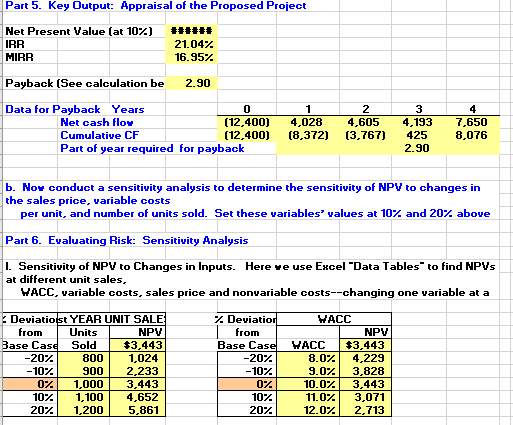
Task: Click NPV 4,229 in WACC table
Action: [365, 358]
